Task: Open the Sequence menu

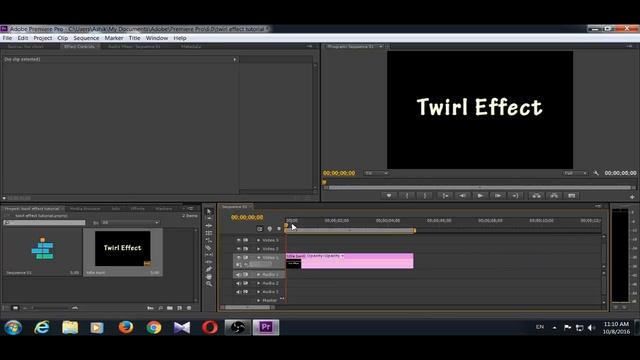Action: tap(86, 38)
